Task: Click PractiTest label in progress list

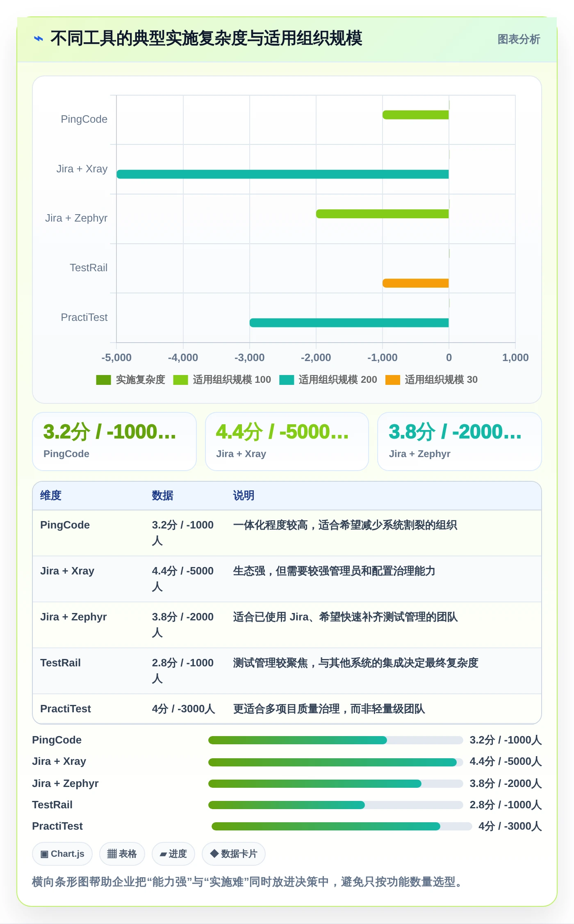Action: coord(57,826)
